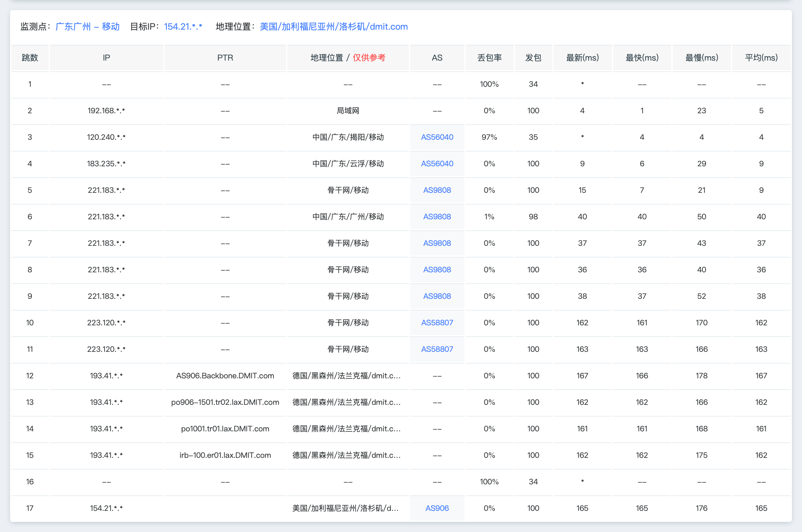The height and width of the screenshot is (532, 802).
Task: Select PTR entry AS906.Backbone.DMIT.com on hop 12
Action: tap(225, 375)
